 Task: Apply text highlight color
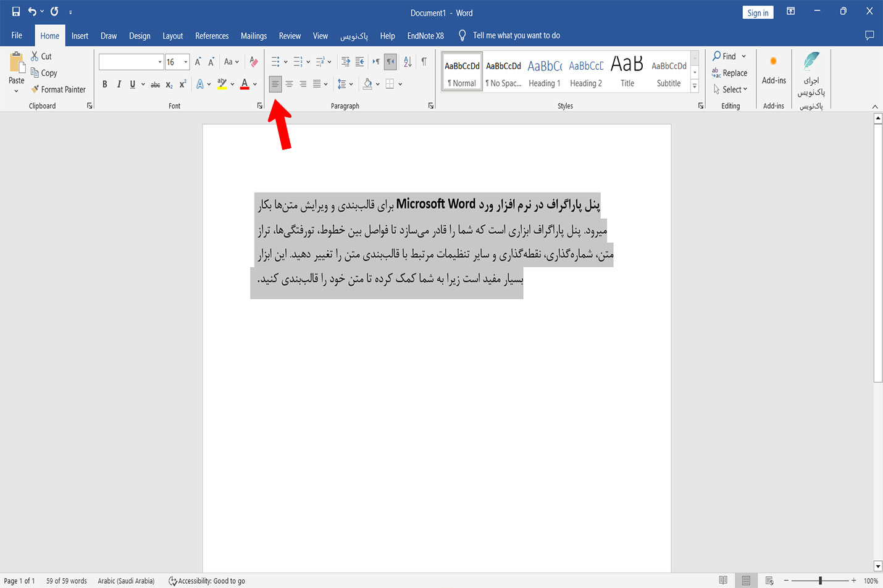(x=222, y=84)
